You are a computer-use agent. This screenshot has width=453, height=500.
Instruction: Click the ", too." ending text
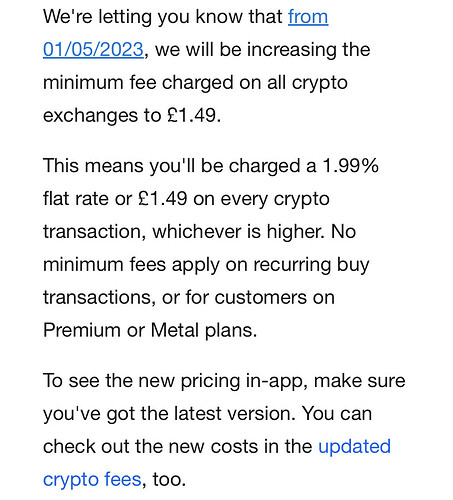click(x=164, y=480)
